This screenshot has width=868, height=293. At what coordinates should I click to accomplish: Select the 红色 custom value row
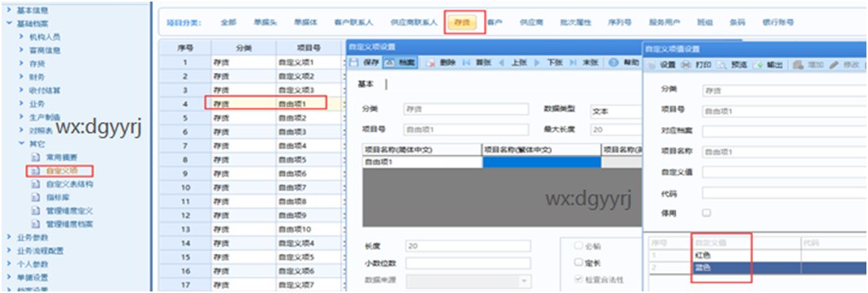point(757,256)
